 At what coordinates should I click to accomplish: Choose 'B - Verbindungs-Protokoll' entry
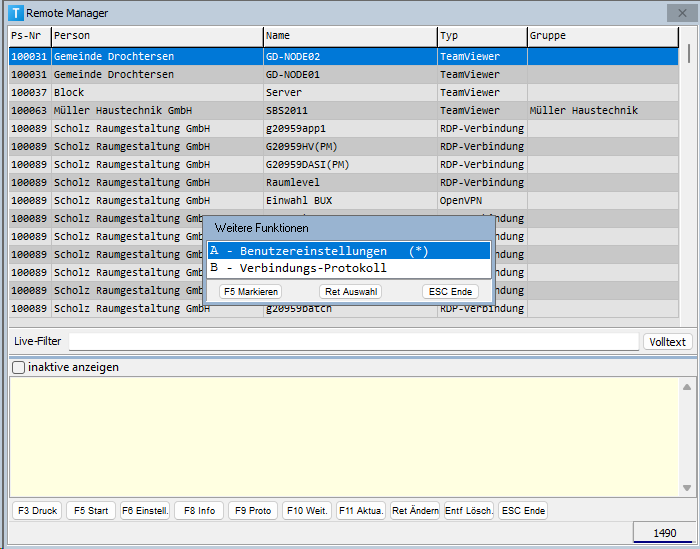(x=349, y=268)
